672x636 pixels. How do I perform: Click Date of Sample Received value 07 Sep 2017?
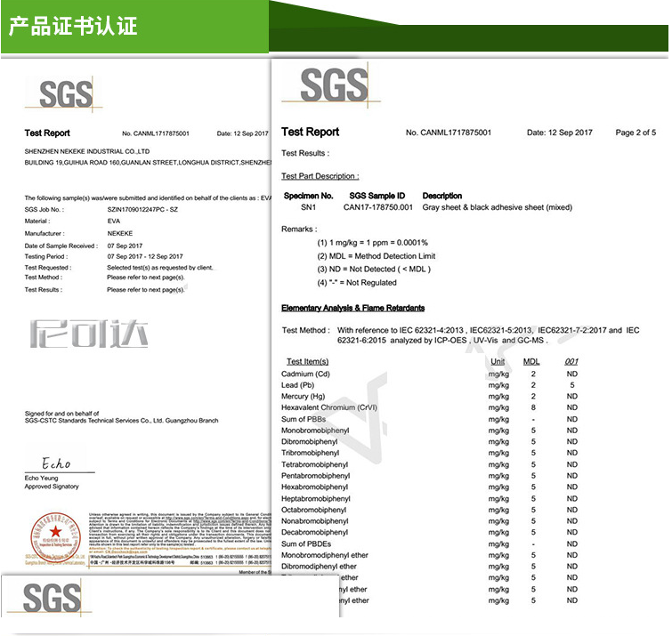pyautogui.click(x=125, y=246)
